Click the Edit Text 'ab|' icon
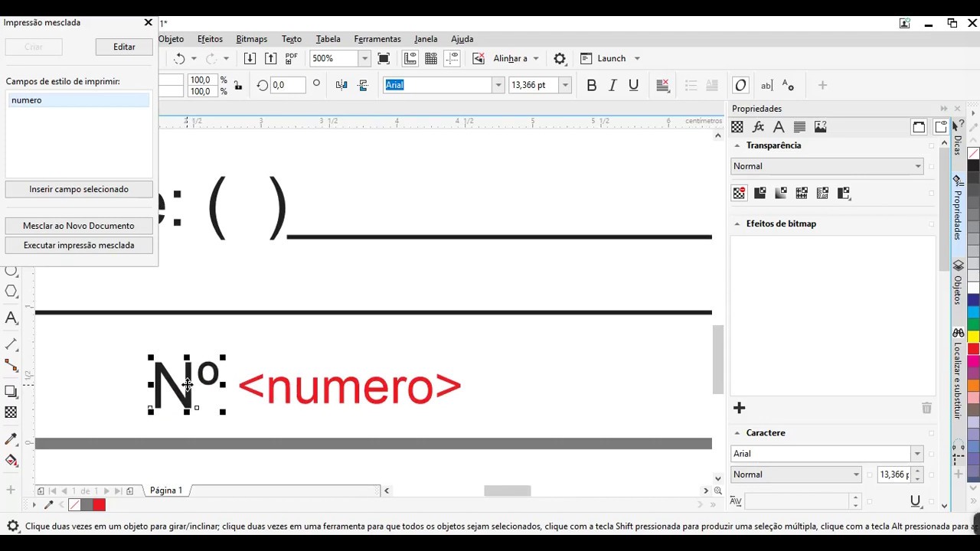The height and width of the screenshot is (551, 980). pyautogui.click(x=766, y=85)
